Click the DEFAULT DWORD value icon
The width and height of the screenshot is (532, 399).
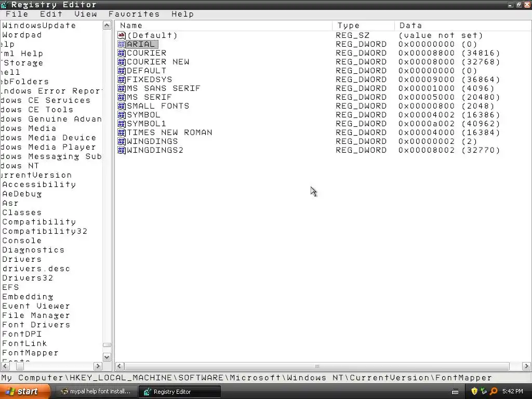tap(122, 71)
